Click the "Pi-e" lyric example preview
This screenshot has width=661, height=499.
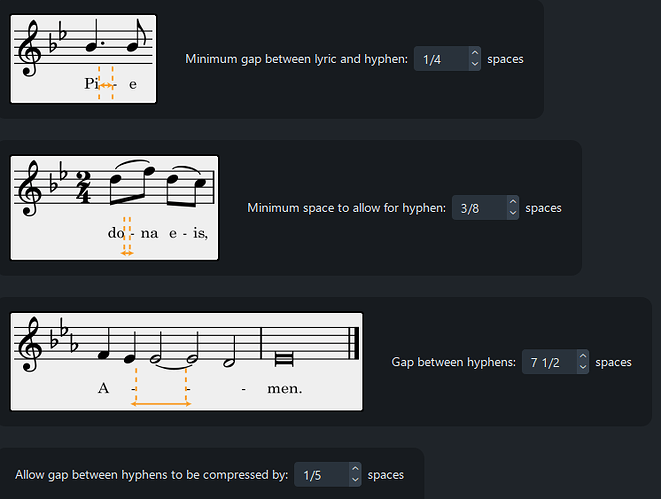click(x=83, y=59)
